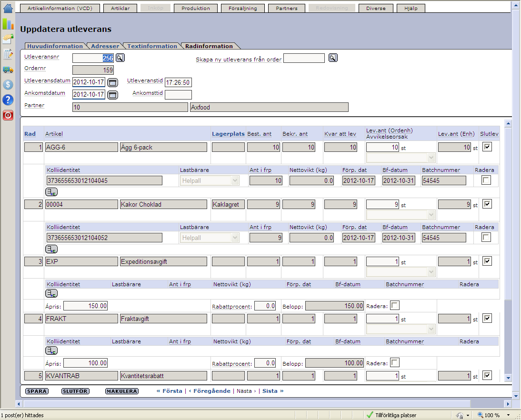521x420 pixels.
Task: Click the SLUTFÖR button
Action: click(75, 391)
